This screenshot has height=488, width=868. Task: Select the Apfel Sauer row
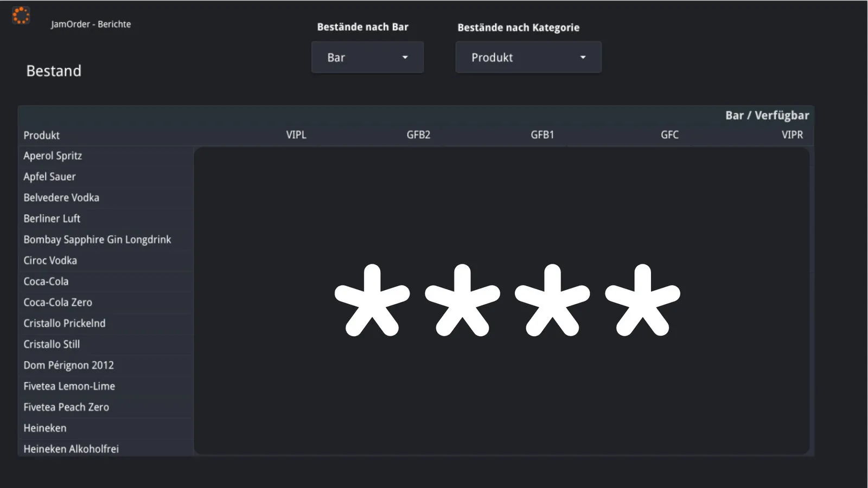(x=106, y=177)
